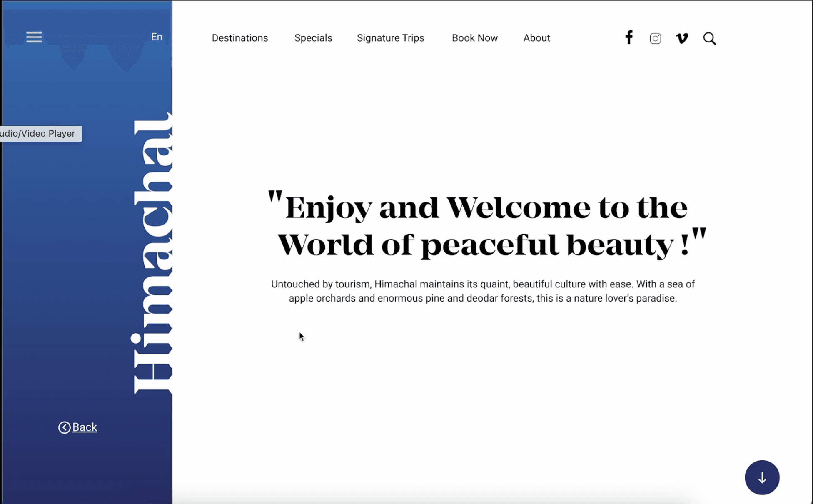Visit the Instagram profile icon
This screenshot has width=813, height=504.
pyautogui.click(x=655, y=38)
